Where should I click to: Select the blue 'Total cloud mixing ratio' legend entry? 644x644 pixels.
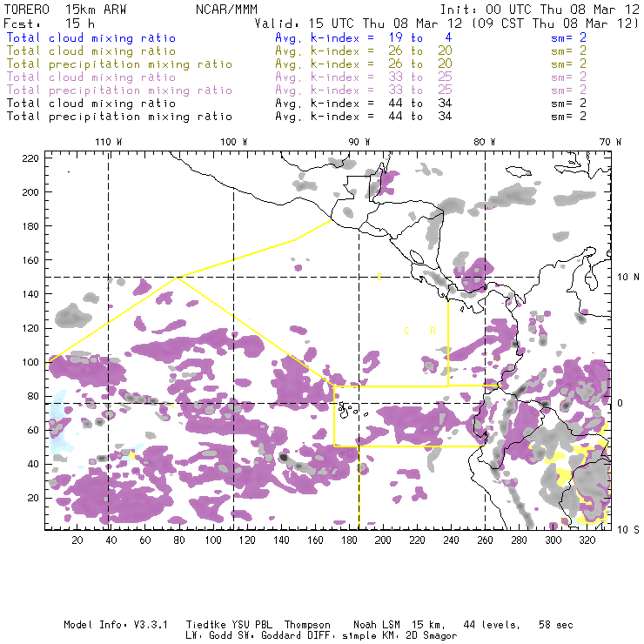91,38
